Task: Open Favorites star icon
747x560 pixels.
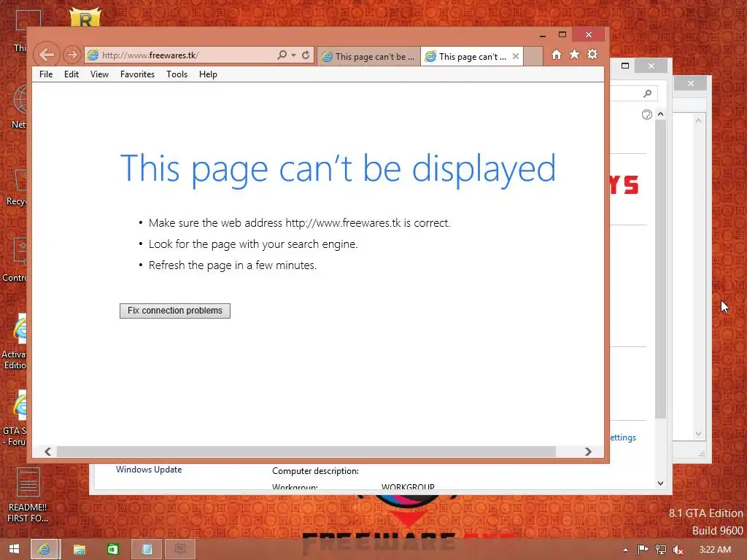Action: [x=575, y=54]
